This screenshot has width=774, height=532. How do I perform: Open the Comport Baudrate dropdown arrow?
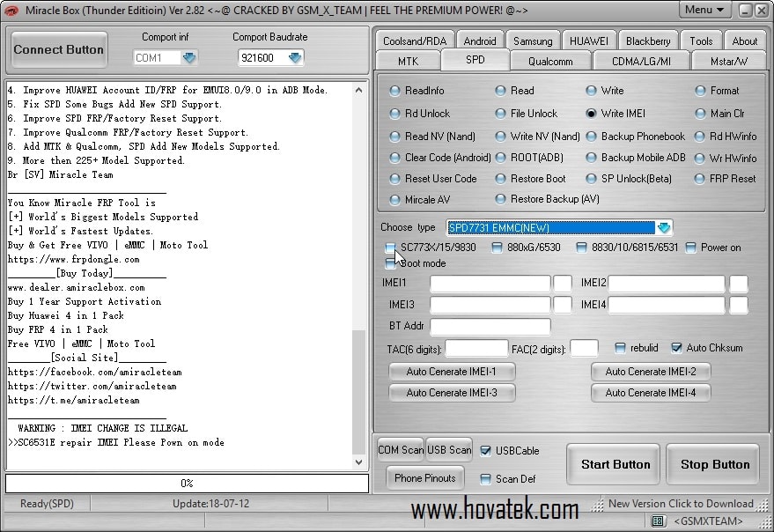point(295,58)
